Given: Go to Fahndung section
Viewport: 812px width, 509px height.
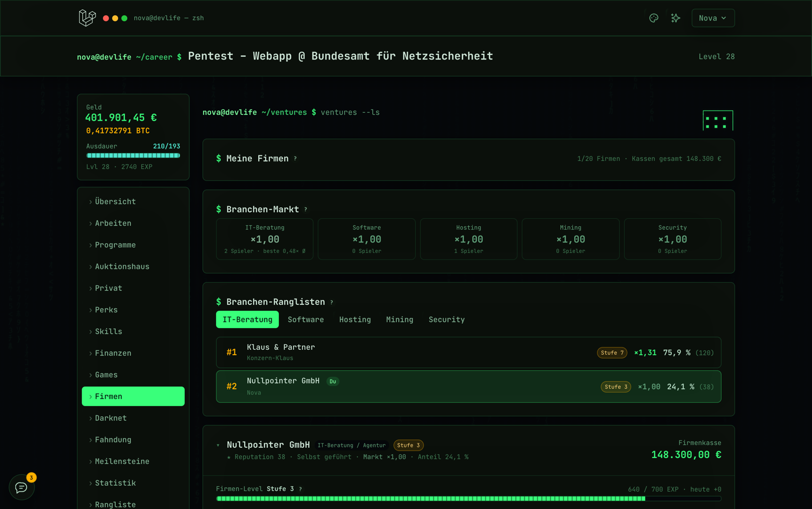Looking at the screenshot, I should (x=133, y=440).
